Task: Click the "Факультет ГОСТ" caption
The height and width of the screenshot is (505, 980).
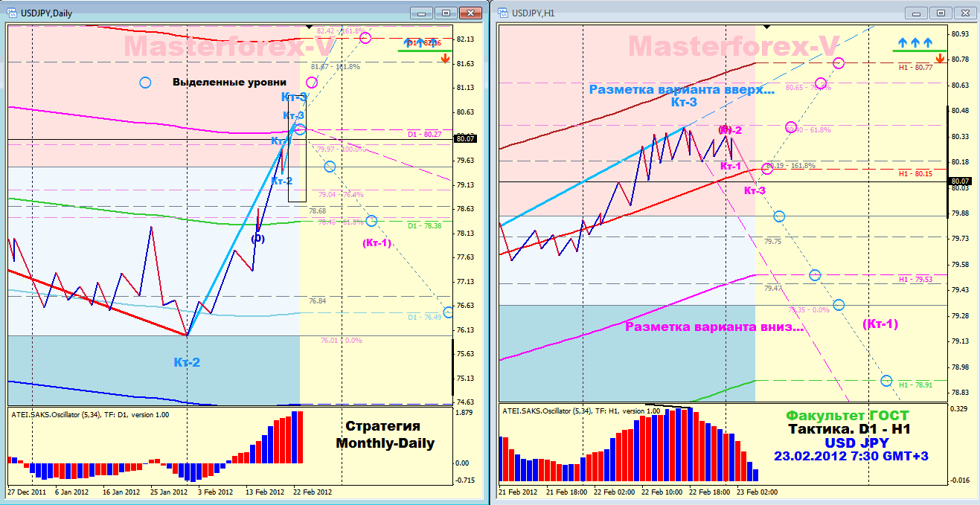Action: (x=847, y=416)
